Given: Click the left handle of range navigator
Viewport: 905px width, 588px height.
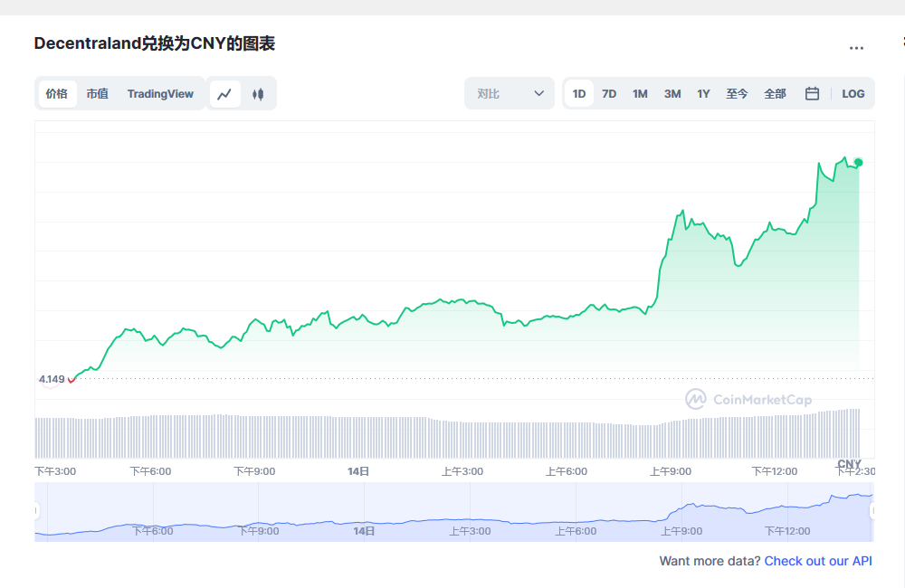Looking at the screenshot, I should (x=36, y=511).
